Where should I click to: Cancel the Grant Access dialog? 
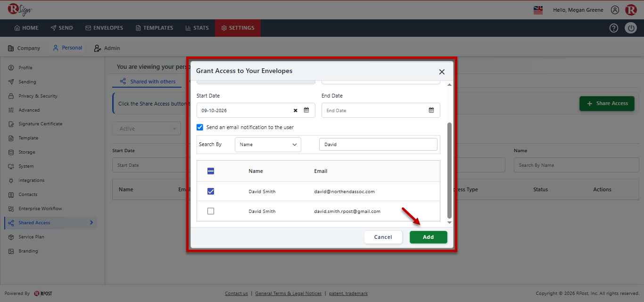point(383,237)
